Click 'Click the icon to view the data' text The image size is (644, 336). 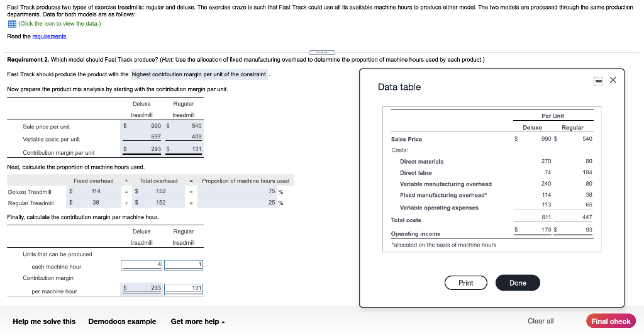point(60,23)
